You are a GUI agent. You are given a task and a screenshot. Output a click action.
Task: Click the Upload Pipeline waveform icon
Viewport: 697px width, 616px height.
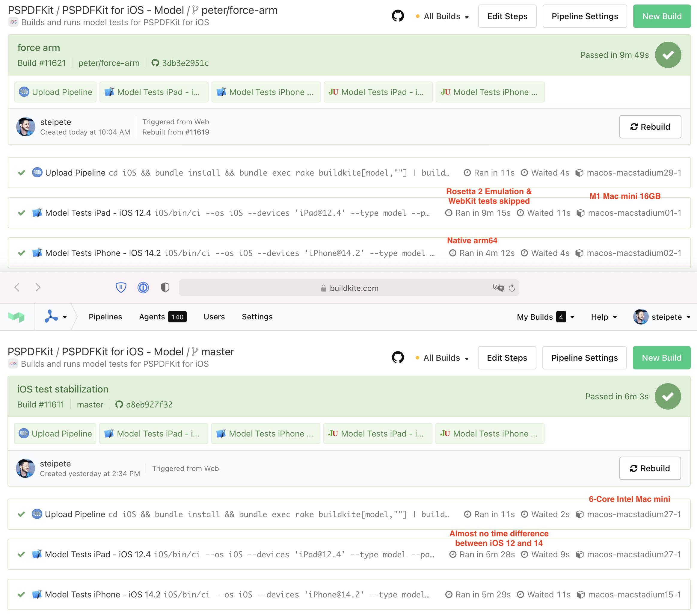coord(24,92)
